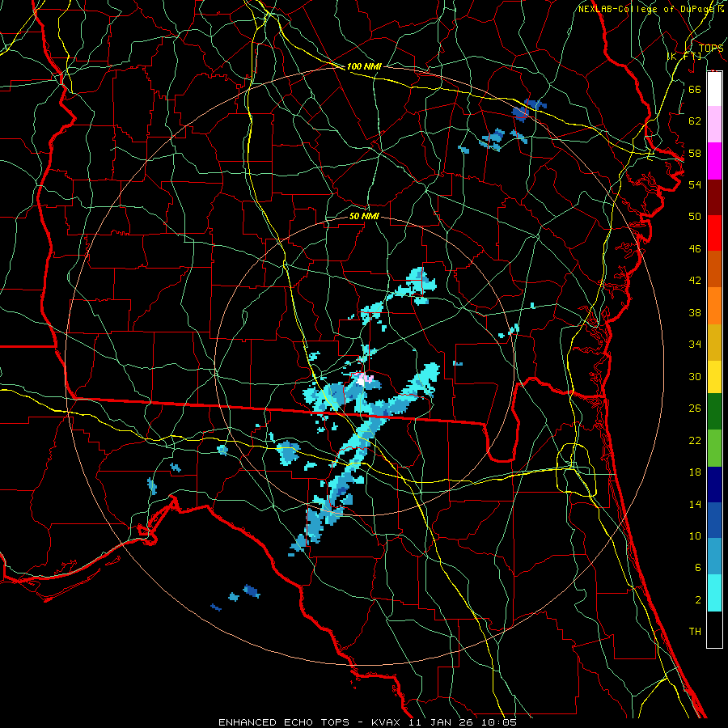Click the '26' legend value
The image size is (728, 728).
(x=695, y=408)
